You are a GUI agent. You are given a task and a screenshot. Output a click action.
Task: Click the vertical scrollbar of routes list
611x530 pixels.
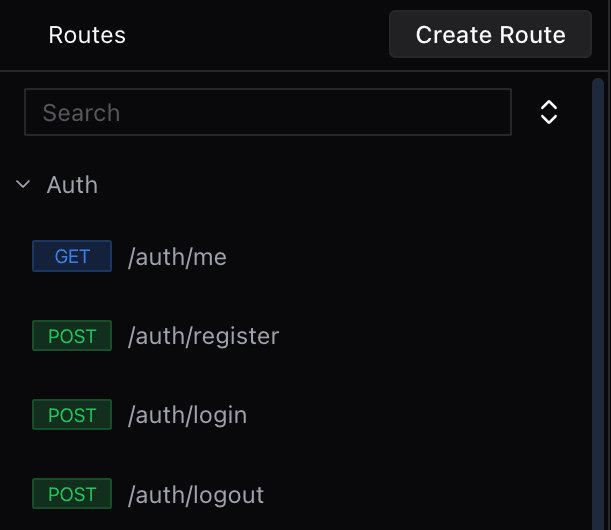598,300
